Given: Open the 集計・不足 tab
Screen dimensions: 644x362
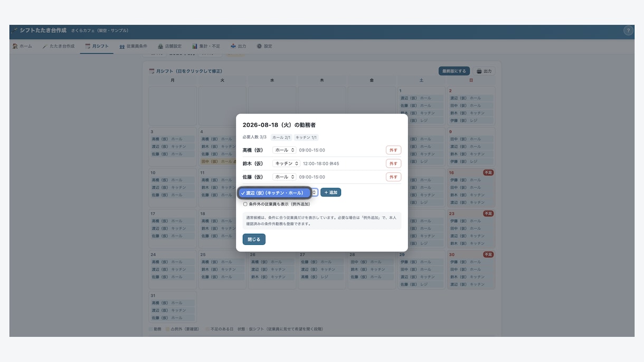Looking at the screenshot, I should pyautogui.click(x=206, y=46).
